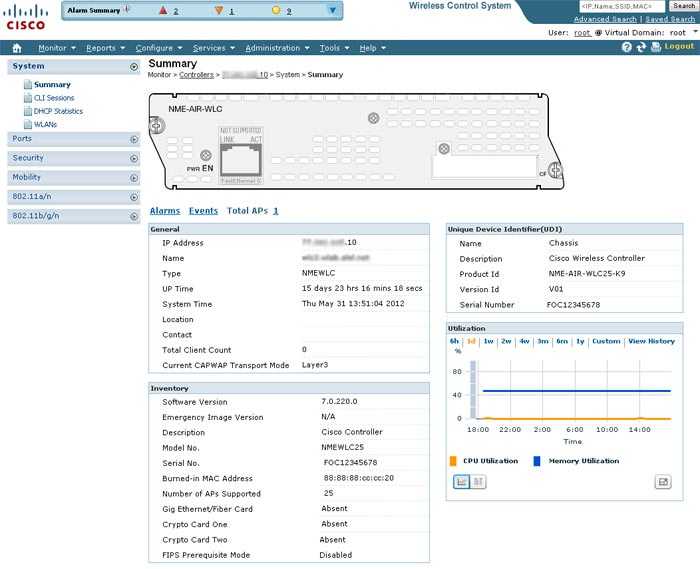Click the orange major alarm triangle

219,10
